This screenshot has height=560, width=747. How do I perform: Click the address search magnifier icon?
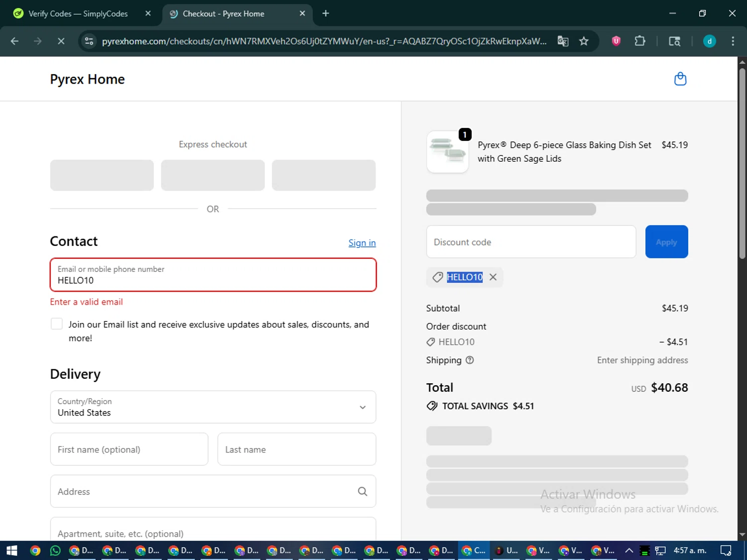tap(363, 492)
